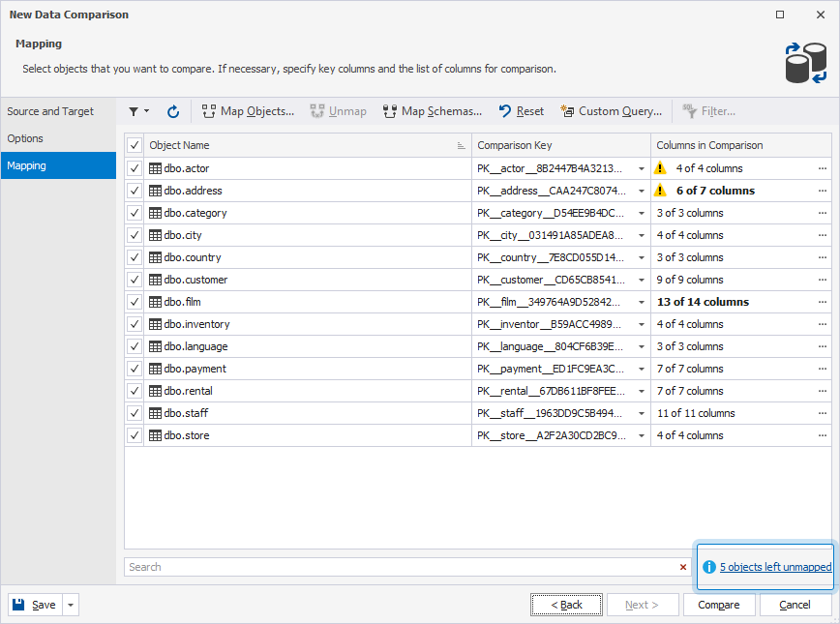The width and height of the screenshot is (840, 624).
Task: Open the Save button dropdown arrow
Action: pos(71,605)
